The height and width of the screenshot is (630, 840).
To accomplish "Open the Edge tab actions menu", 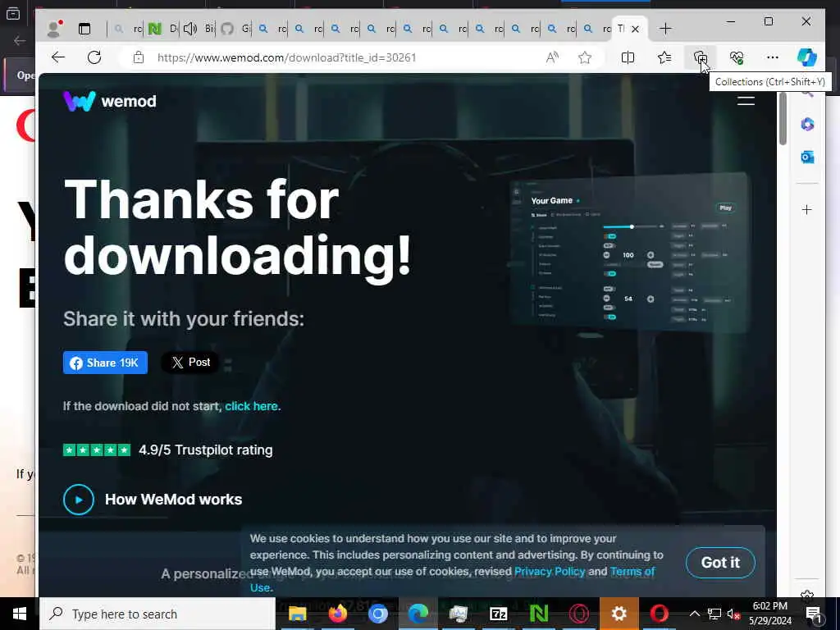I will [84, 29].
